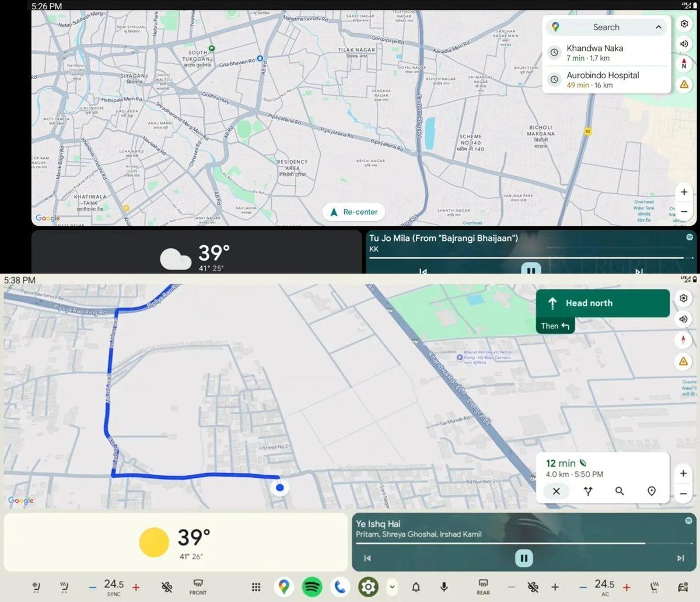Collapse the climate bar with the down chevron
Image resolution: width=700 pixels, height=602 pixels.
(x=392, y=587)
